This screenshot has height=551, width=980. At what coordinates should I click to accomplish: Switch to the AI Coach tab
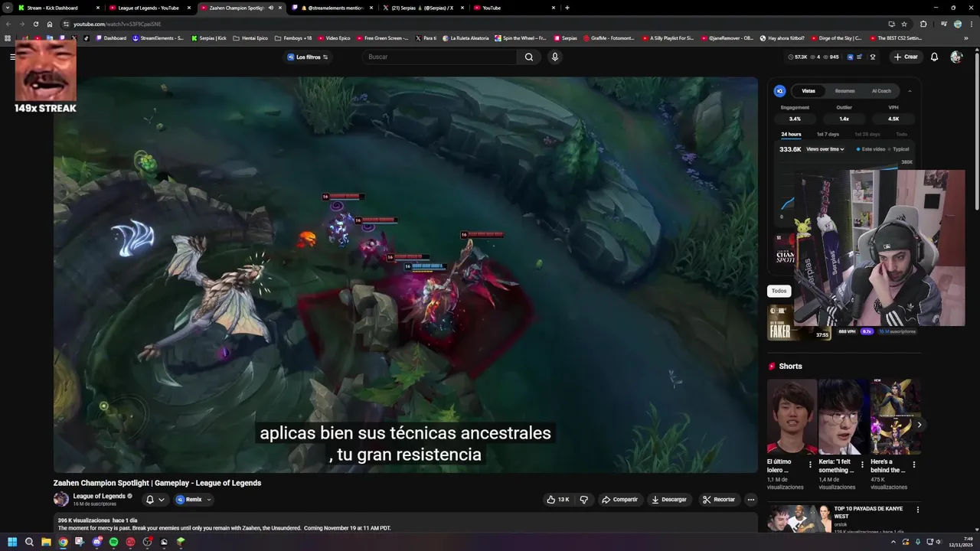coord(881,91)
